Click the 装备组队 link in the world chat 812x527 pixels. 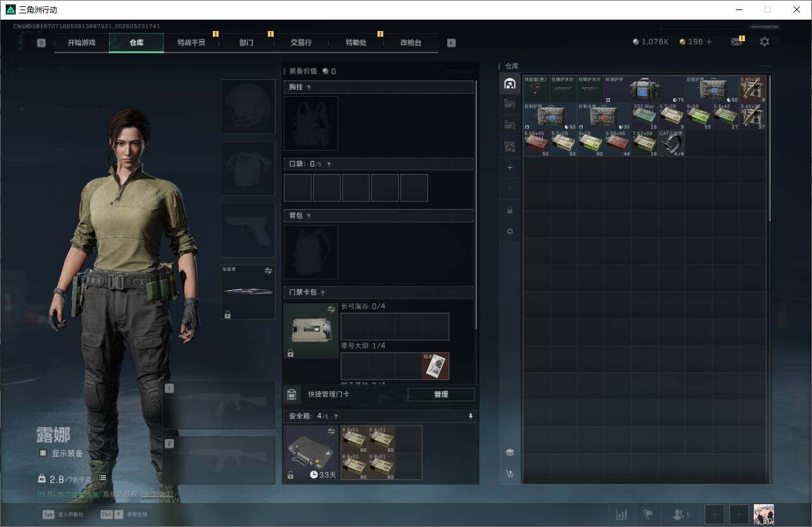pos(157,494)
